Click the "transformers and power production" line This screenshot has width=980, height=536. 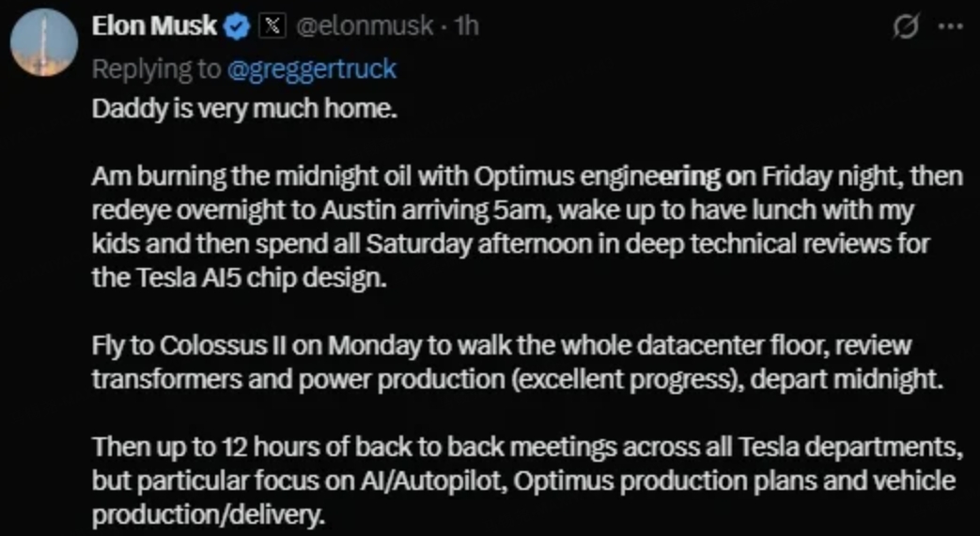[518, 380]
